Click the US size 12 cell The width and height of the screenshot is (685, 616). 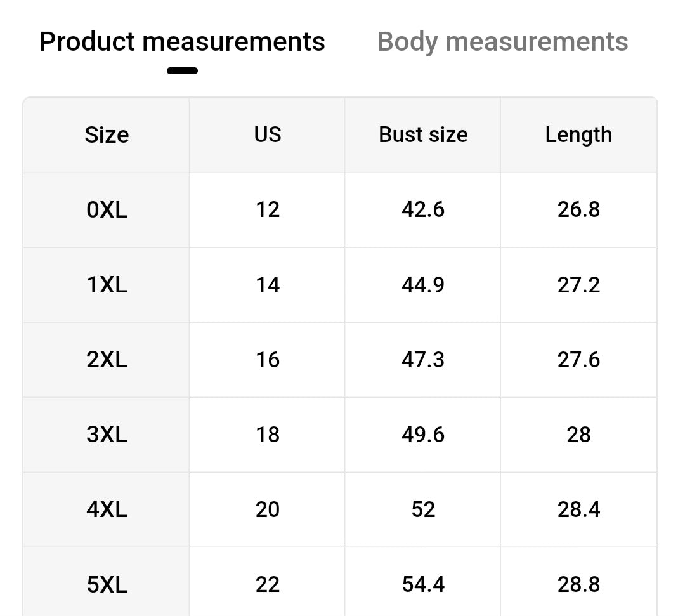(x=267, y=210)
